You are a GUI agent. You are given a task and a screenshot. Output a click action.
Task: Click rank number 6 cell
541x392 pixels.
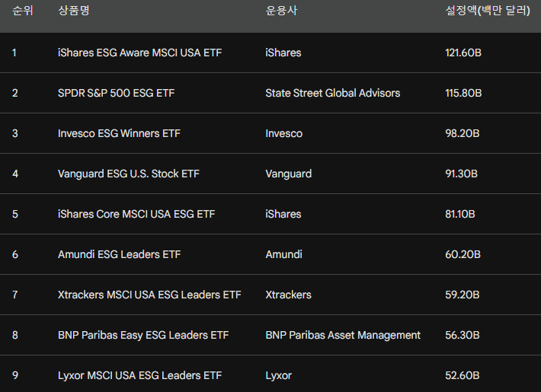click(x=15, y=254)
